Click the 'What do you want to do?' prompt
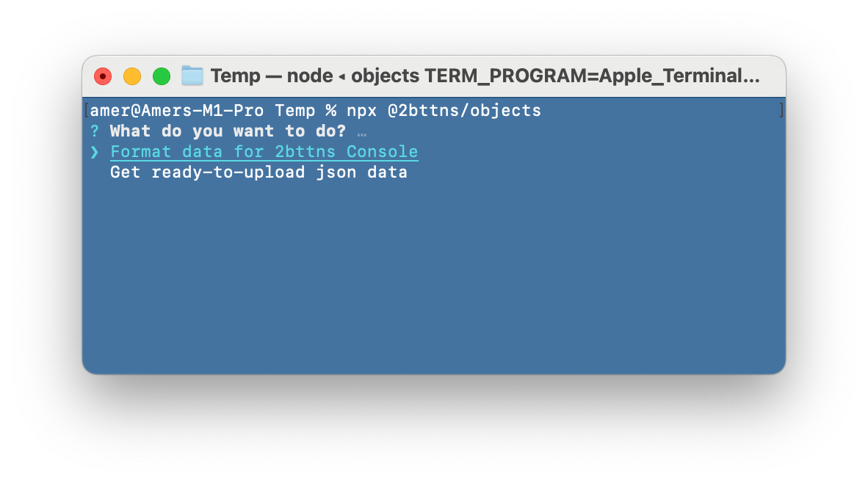The width and height of the screenshot is (868, 483). 228,131
